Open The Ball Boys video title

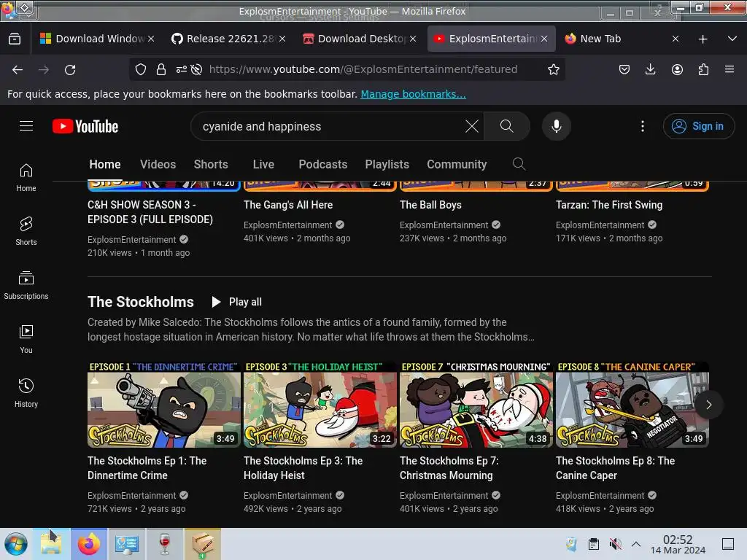[430, 205]
